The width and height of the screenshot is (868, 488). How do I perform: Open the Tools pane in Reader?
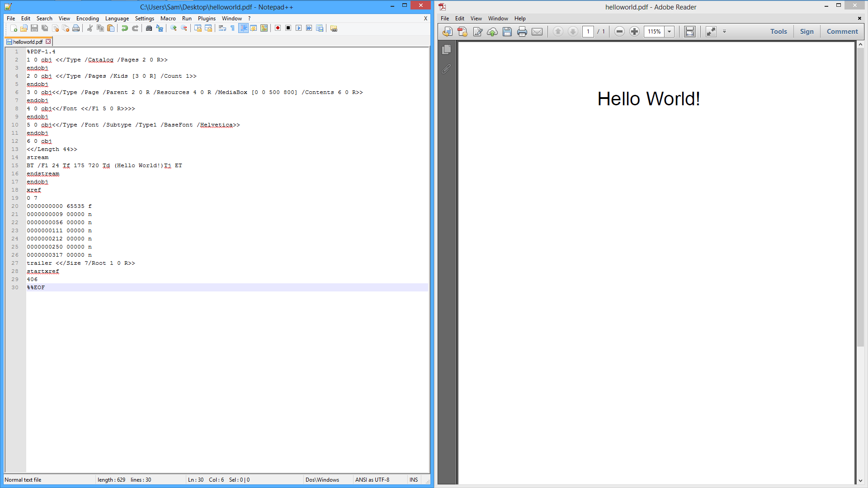pos(778,32)
